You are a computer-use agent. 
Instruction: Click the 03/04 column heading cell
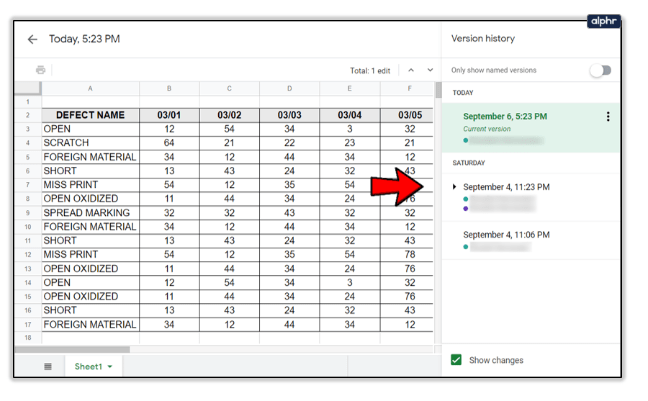pyautogui.click(x=350, y=115)
